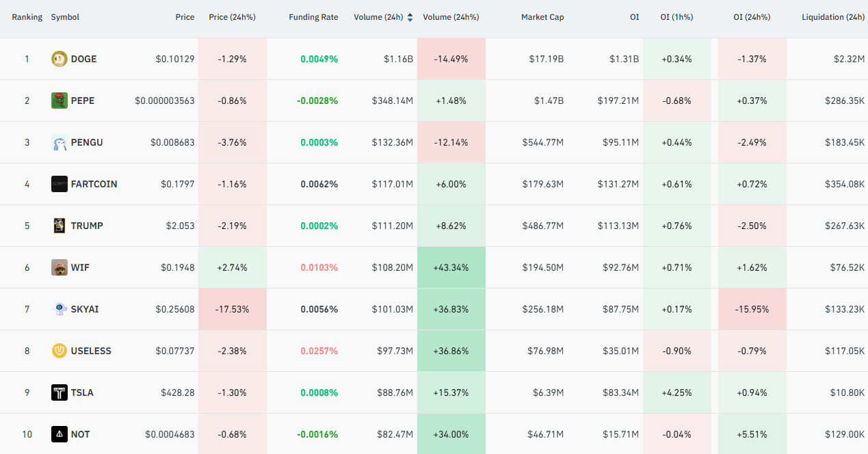Sort by Funding Rate column header

coord(313,17)
